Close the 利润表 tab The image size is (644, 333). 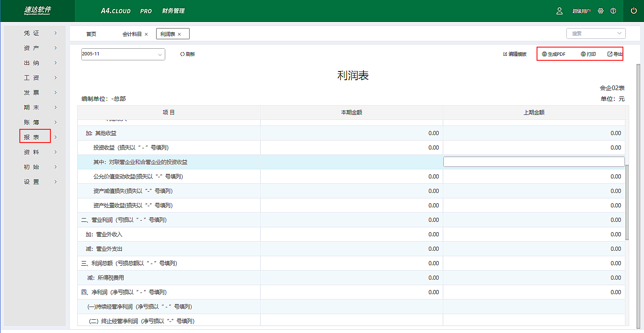[179, 34]
